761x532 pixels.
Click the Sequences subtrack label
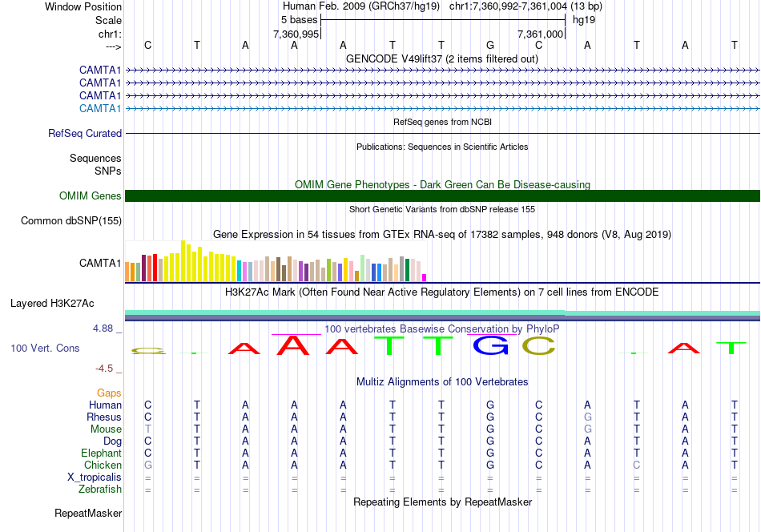tap(95, 159)
